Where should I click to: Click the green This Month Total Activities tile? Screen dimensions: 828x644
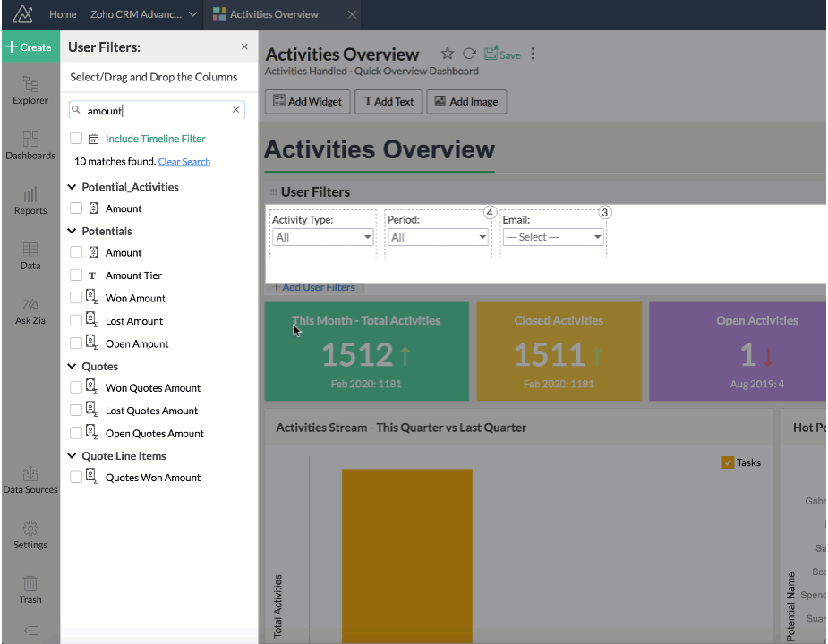(x=366, y=351)
